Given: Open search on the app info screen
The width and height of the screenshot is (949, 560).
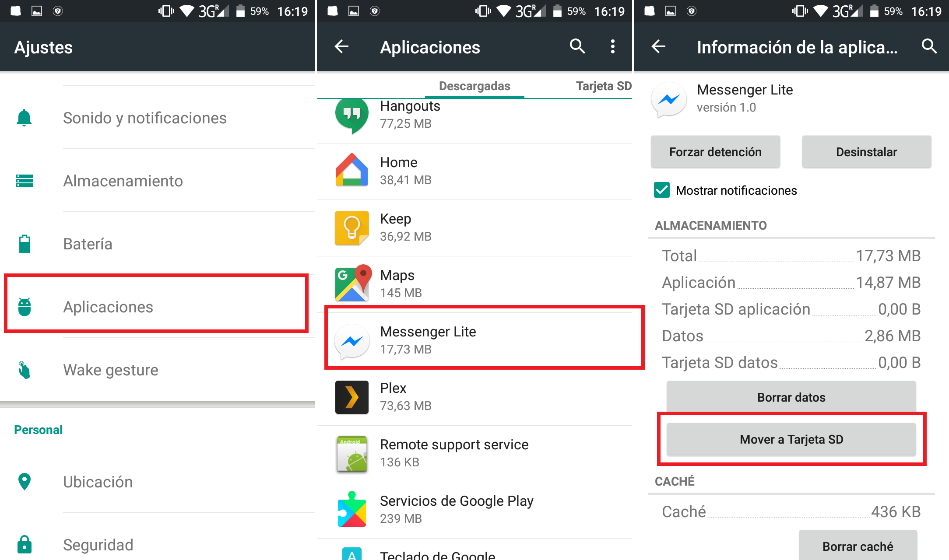Looking at the screenshot, I should [x=929, y=46].
